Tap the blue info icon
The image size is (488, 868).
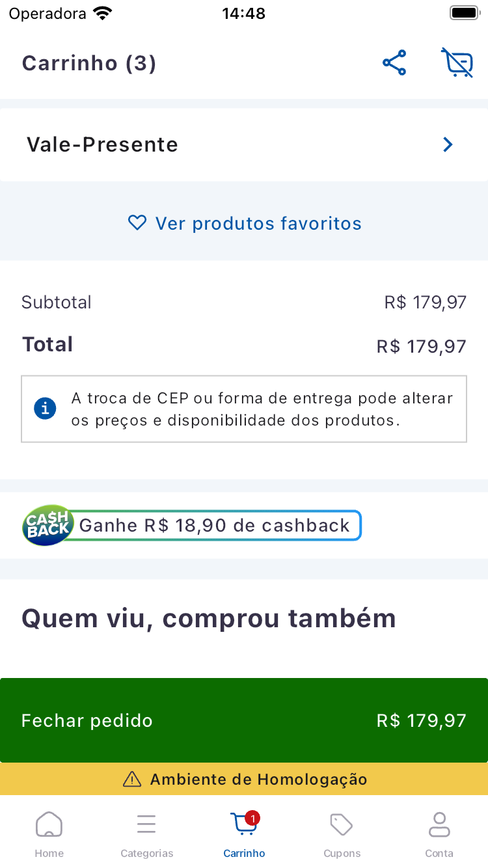pyautogui.click(x=45, y=409)
